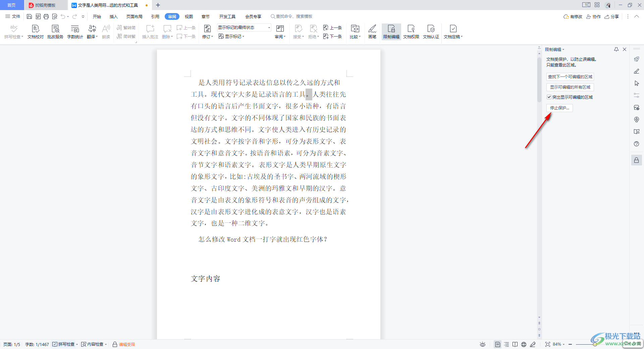644x349 pixels.
Task: Click the 协作 collaborate button
Action: tap(594, 16)
